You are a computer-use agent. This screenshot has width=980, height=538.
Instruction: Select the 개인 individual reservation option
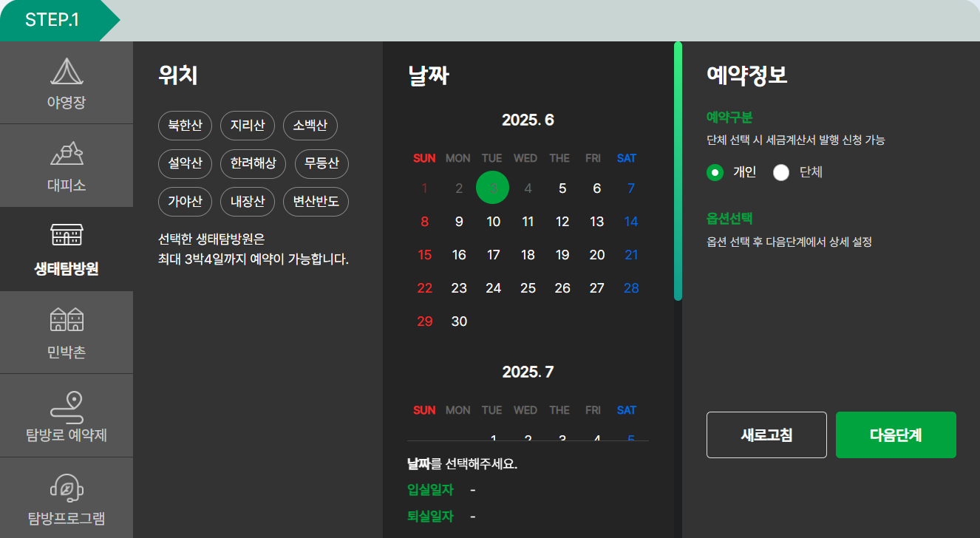(714, 172)
